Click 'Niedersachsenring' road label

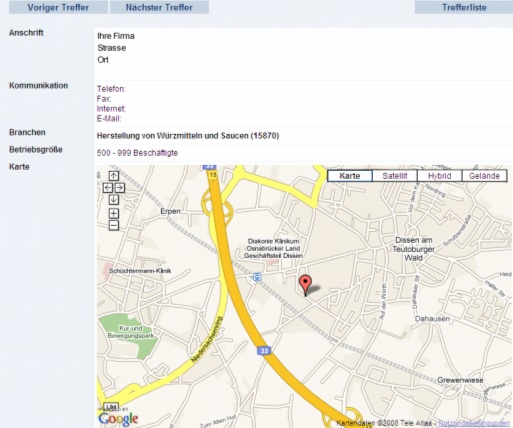pyautogui.click(x=207, y=340)
